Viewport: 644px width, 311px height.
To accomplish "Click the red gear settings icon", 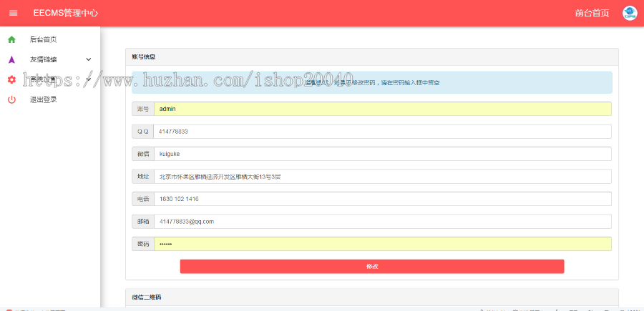I will (11, 79).
